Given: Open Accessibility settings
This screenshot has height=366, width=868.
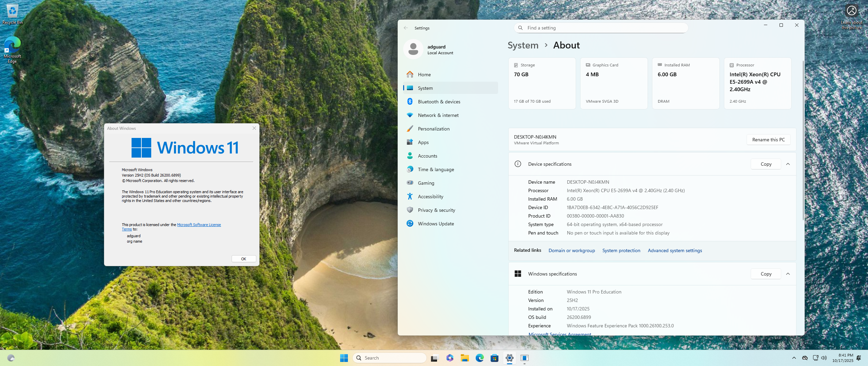Looking at the screenshot, I should pyautogui.click(x=430, y=197).
